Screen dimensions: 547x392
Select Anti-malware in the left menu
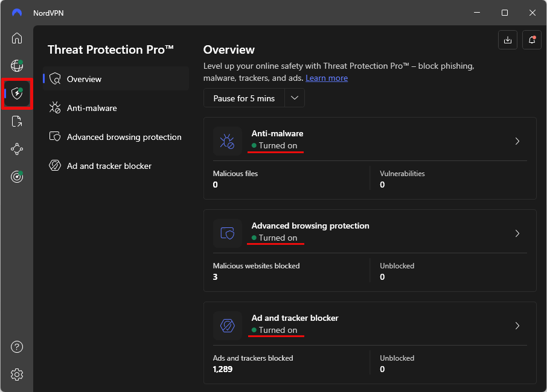tap(116, 108)
